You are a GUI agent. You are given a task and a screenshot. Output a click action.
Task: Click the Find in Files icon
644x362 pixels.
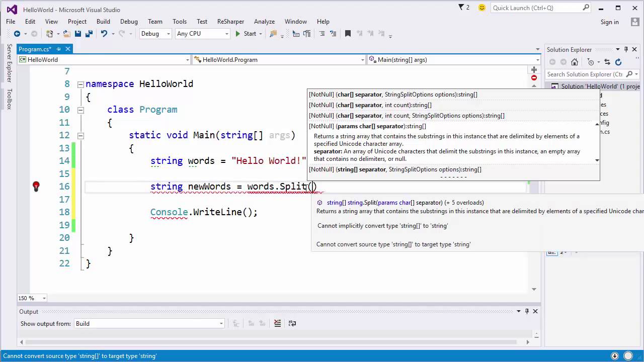tap(273, 34)
